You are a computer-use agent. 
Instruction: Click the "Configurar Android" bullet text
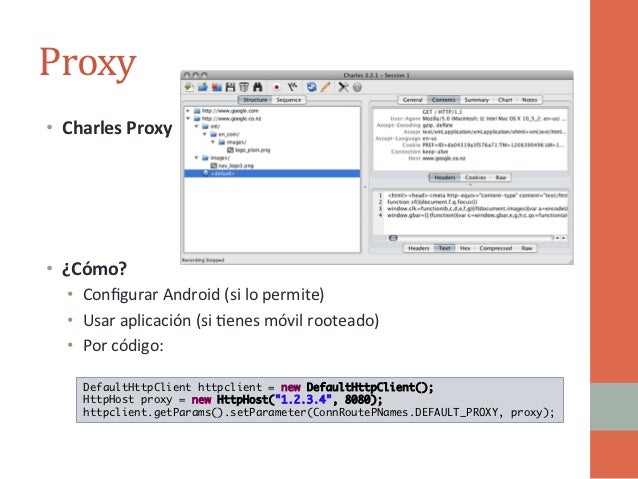pos(203,295)
